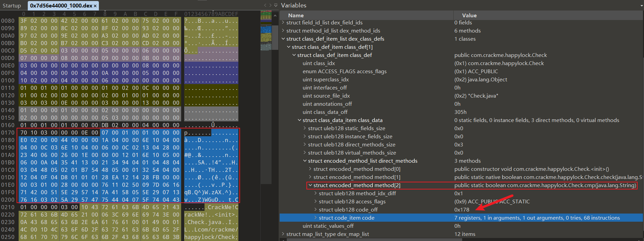Expand struct uleb128 access_flags under method[2]

point(316,201)
